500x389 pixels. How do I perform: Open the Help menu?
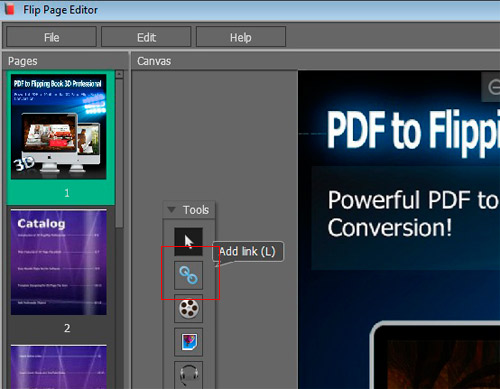point(241,37)
